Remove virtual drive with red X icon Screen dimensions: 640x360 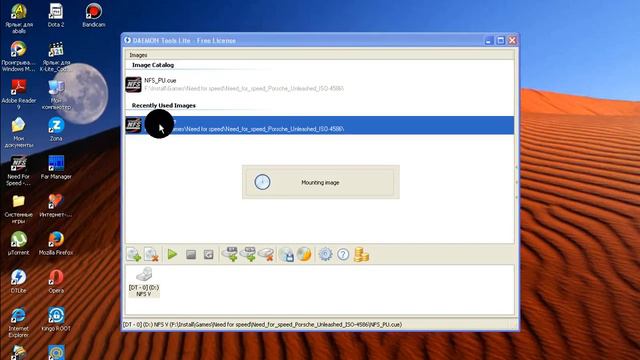pos(267,254)
